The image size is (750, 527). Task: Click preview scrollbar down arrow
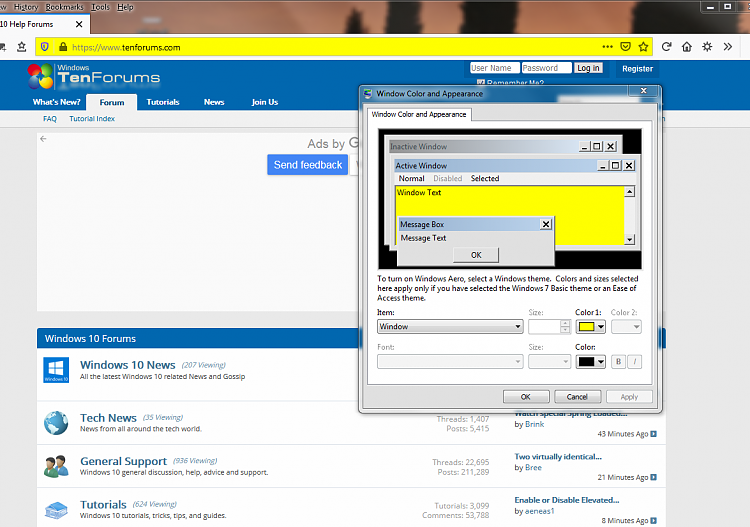[630, 239]
